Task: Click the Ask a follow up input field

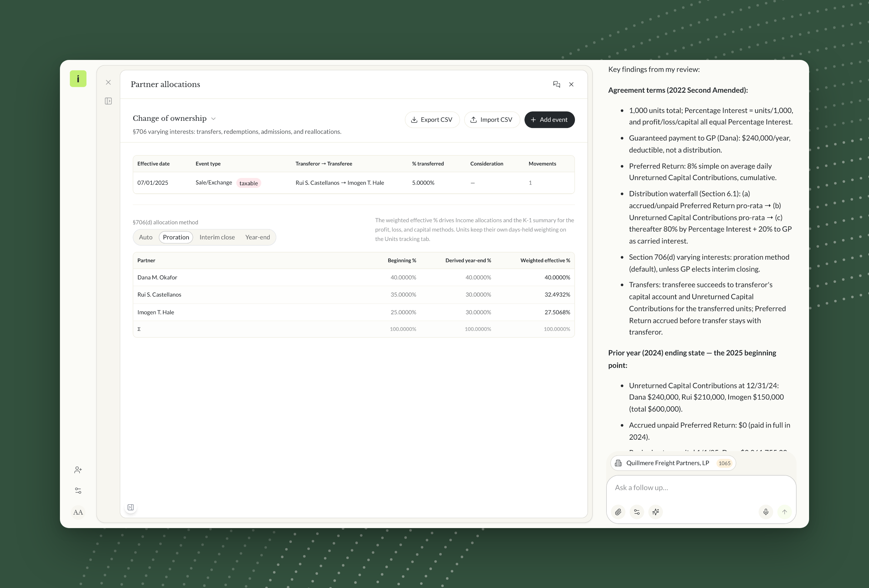Action: click(x=701, y=488)
